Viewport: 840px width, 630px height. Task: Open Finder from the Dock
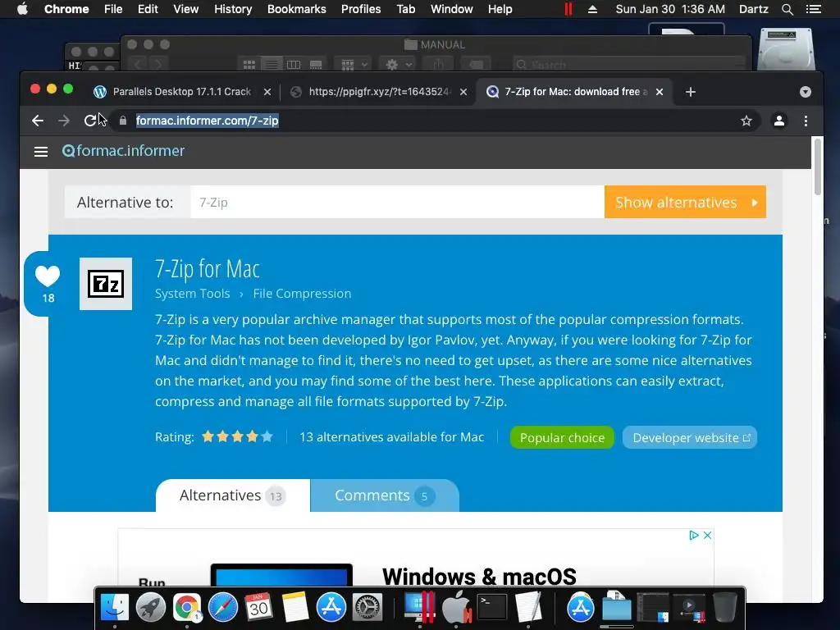coord(115,608)
